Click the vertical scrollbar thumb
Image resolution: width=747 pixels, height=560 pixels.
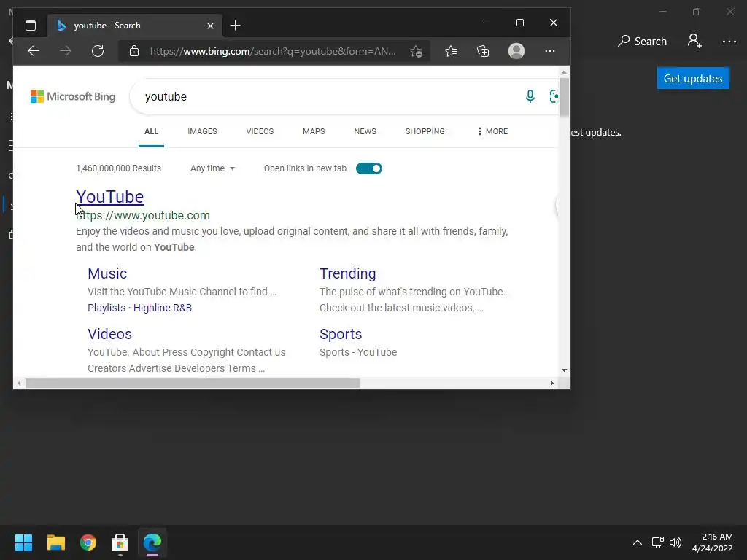coord(564,97)
